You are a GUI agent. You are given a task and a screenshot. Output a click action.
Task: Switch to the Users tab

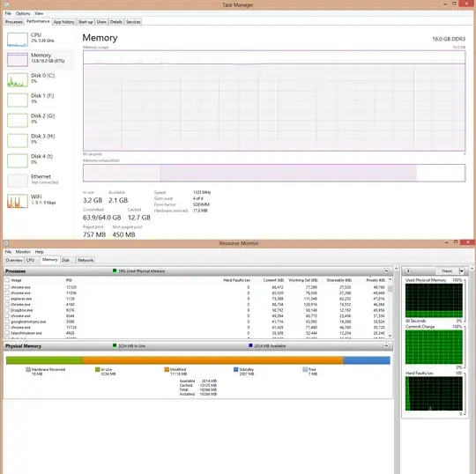101,22
